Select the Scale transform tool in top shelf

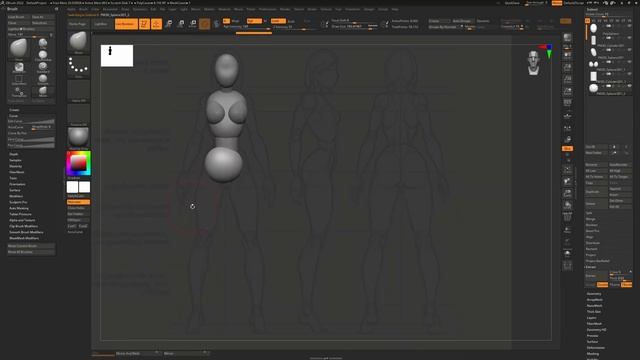180,24
